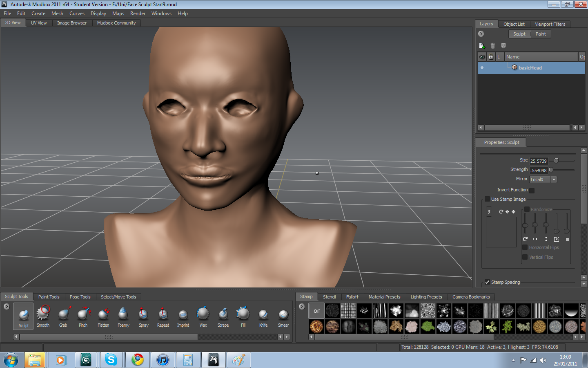Expand the Layers panel side arrow
Screen dimensions: 588x368
pos(481,34)
